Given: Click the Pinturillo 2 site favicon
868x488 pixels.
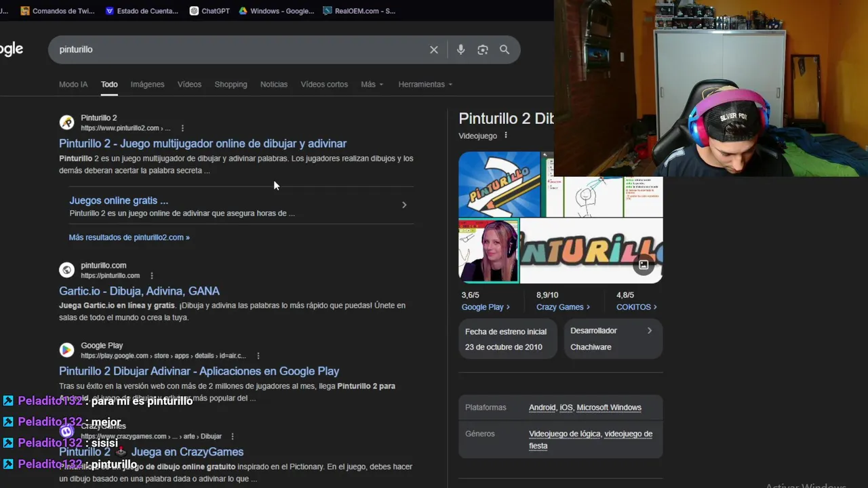Looking at the screenshot, I should point(66,123).
